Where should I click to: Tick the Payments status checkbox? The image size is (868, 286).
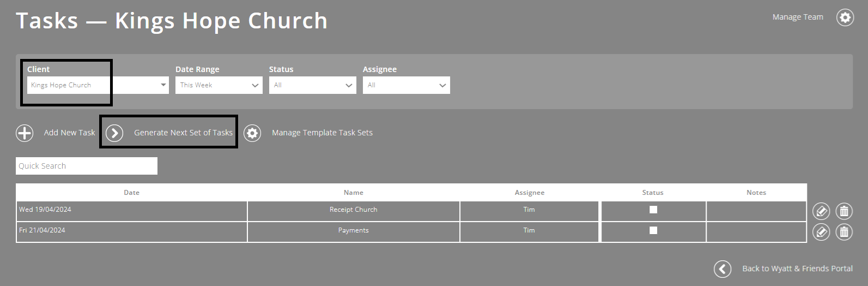[653, 230]
